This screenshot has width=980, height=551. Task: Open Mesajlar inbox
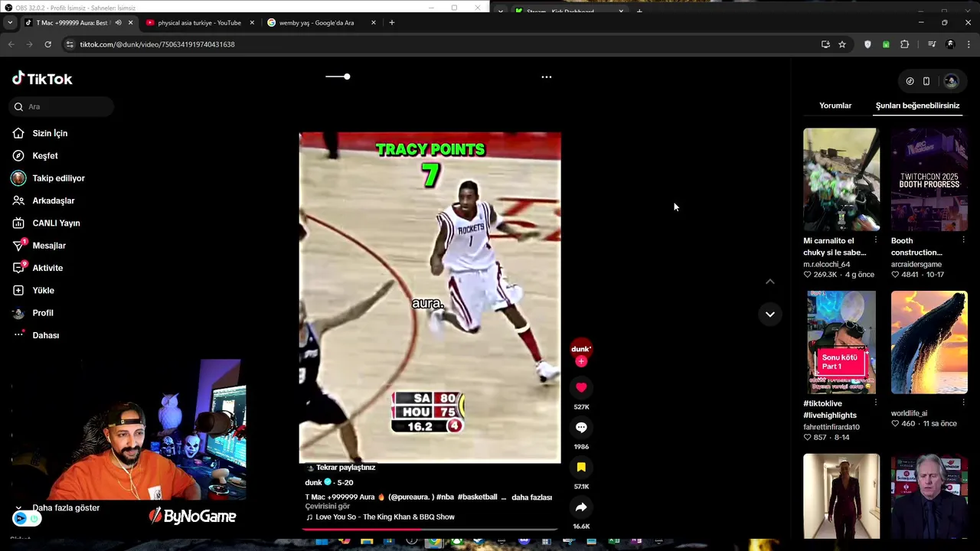tap(48, 246)
